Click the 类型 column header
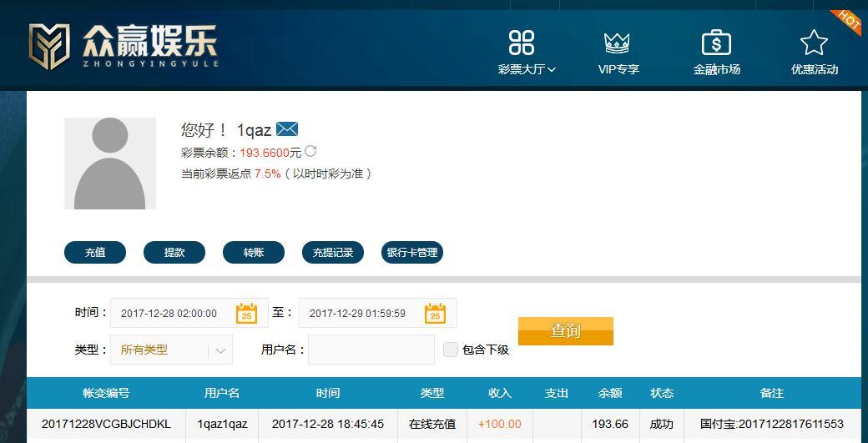Viewport: 868px width, 443px height. (432, 393)
